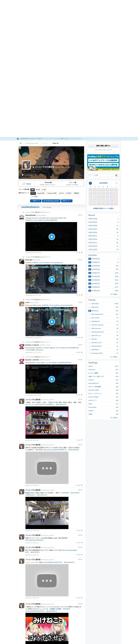
Task: Open 1年前の今日のツイートを見る link
Action: click(x=103, y=209)
